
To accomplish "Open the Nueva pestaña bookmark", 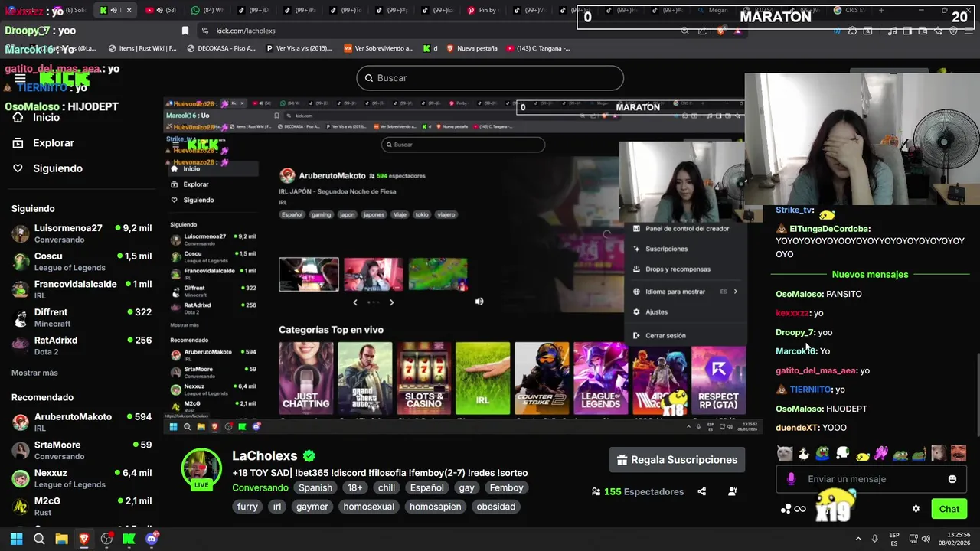I will pos(472,48).
